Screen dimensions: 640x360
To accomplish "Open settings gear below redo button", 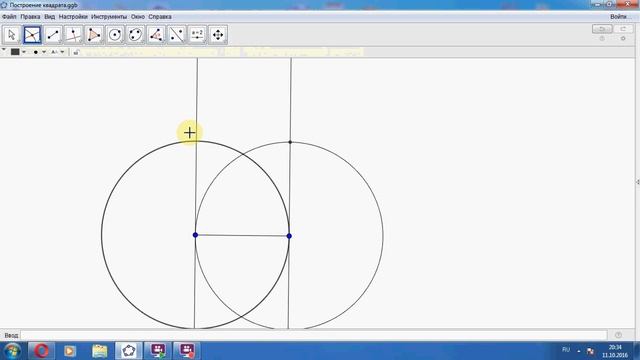I will pyautogui.click(x=623, y=38).
